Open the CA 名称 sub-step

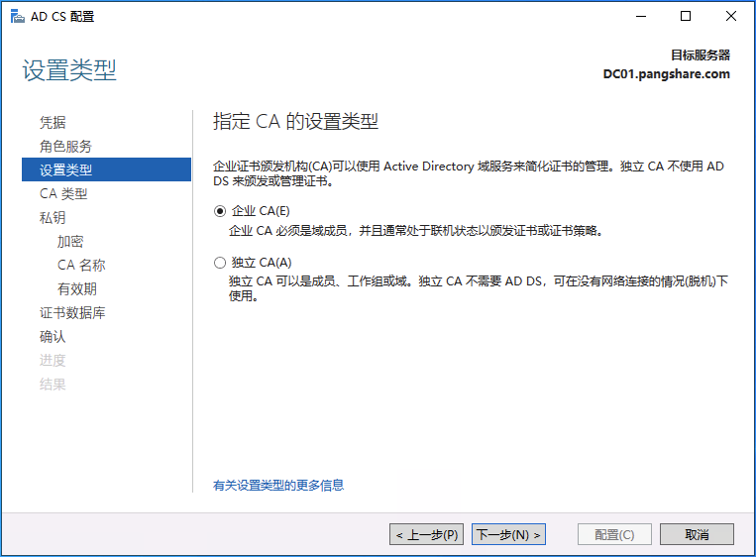tap(81, 265)
